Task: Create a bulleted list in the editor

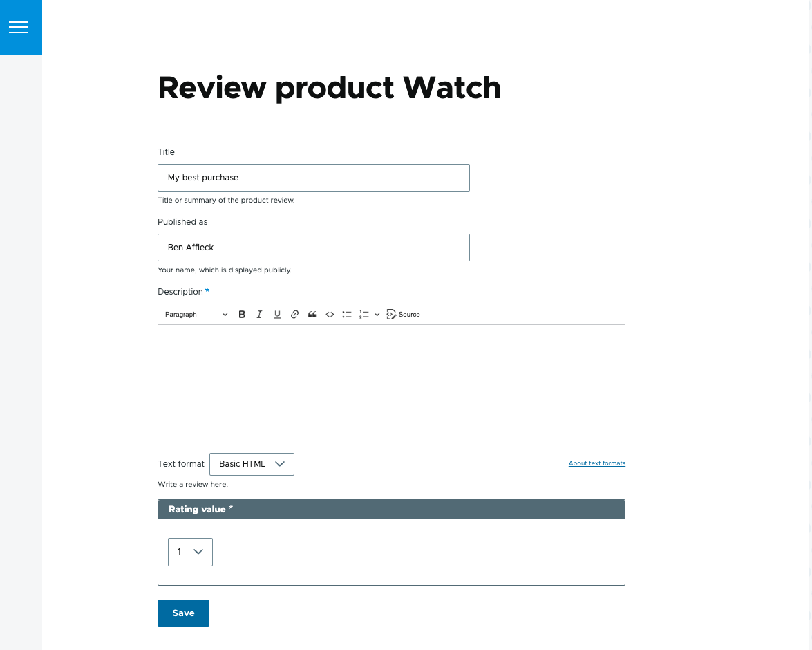Action: pos(347,314)
